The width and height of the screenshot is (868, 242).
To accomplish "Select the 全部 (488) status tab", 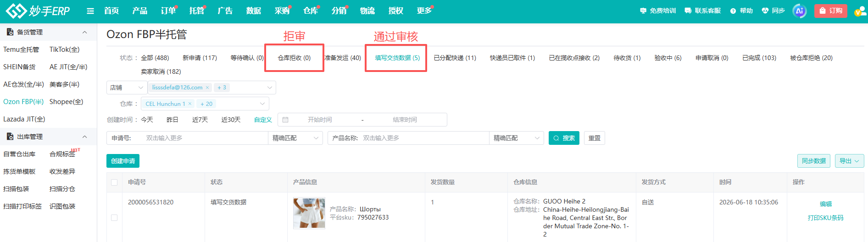I will pos(155,58).
